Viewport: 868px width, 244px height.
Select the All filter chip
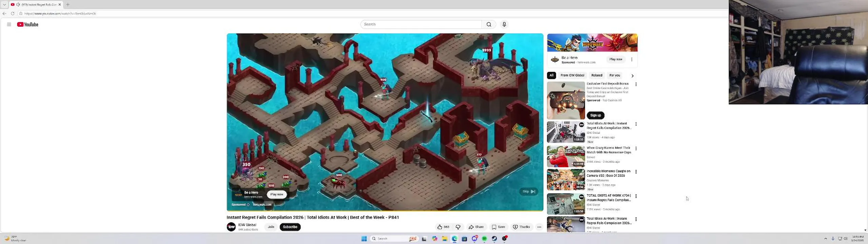coord(551,75)
